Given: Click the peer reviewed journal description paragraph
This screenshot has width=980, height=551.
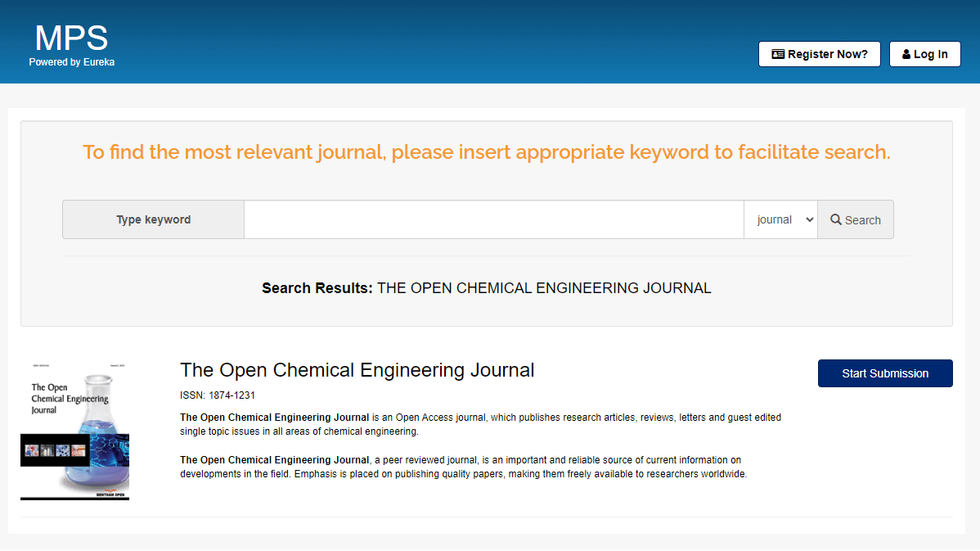Looking at the screenshot, I should [463, 467].
